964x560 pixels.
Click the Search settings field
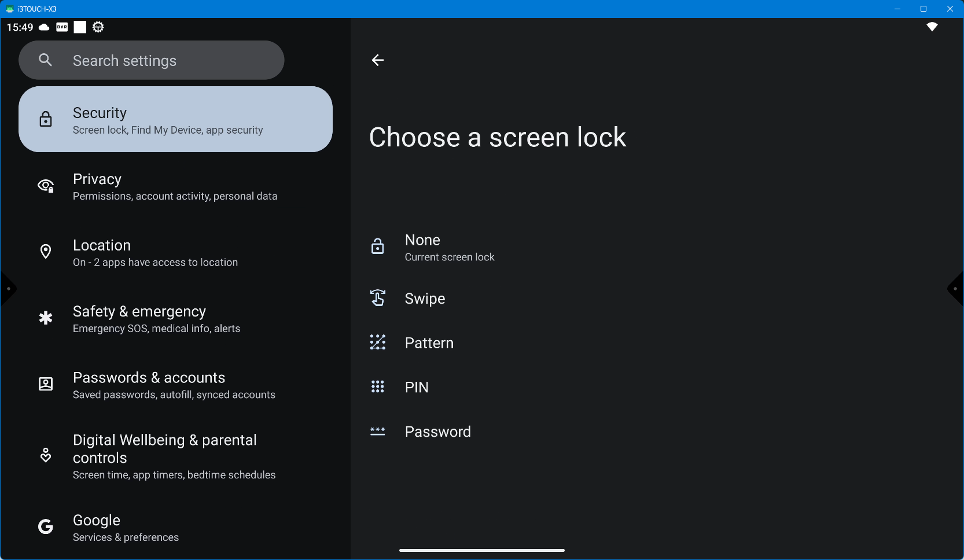pyautogui.click(x=168, y=61)
